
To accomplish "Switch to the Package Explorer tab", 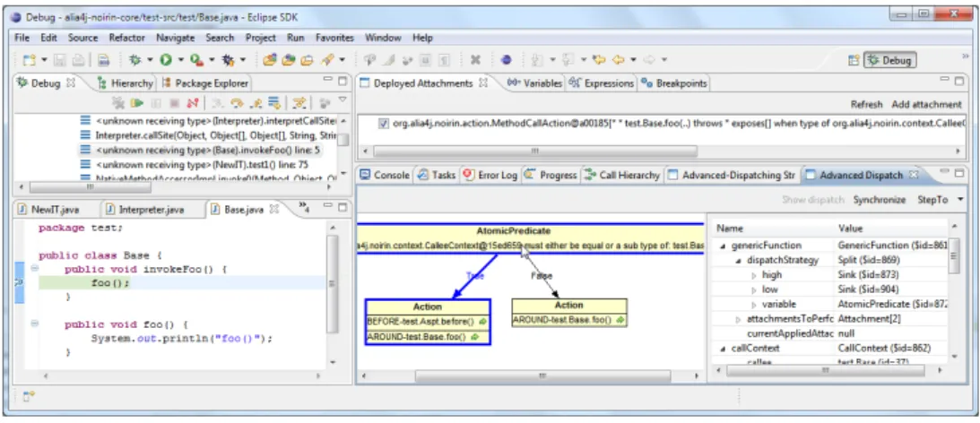I will pyautogui.click(x=205, y=83).
